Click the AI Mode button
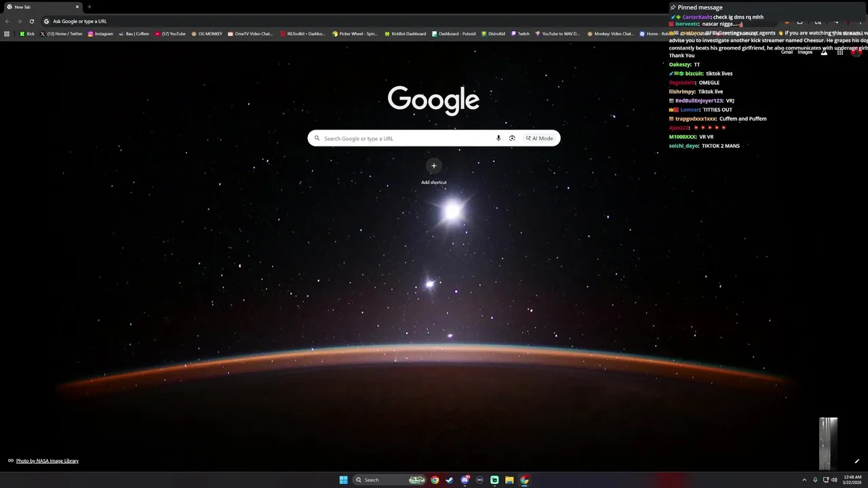The height and width of the screenshot is (488, 868). point(540,138)
